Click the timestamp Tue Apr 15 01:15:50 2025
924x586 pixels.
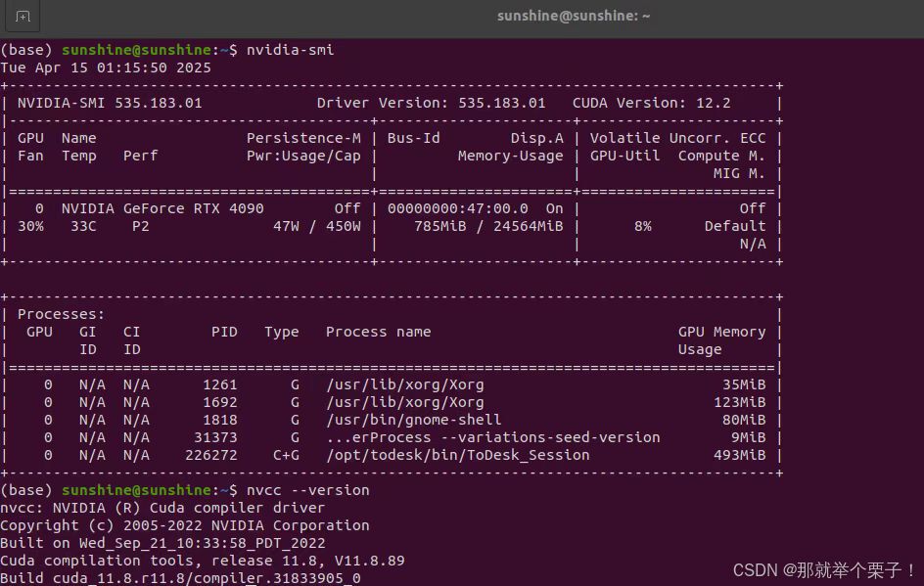tap(106, 68)
